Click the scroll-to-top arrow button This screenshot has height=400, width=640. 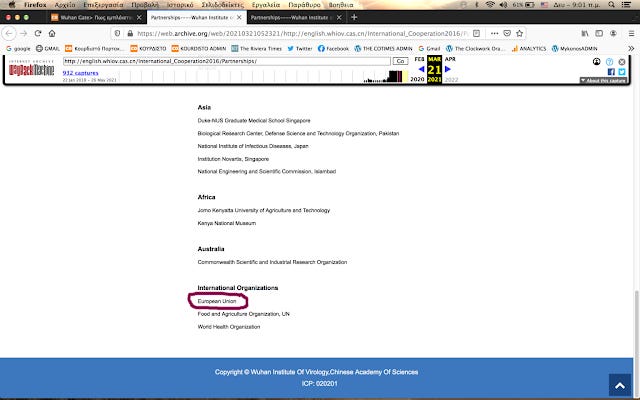coord(620,385)
